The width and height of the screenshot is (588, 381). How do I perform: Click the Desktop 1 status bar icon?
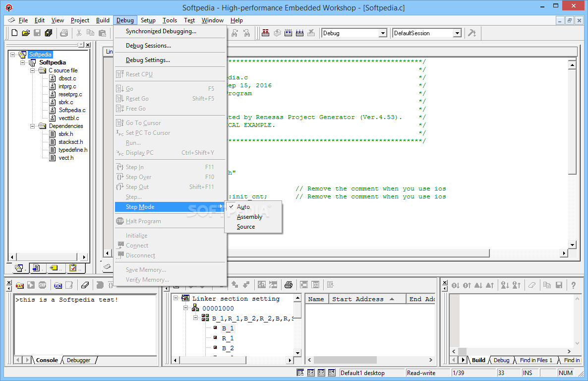[300, 373]
